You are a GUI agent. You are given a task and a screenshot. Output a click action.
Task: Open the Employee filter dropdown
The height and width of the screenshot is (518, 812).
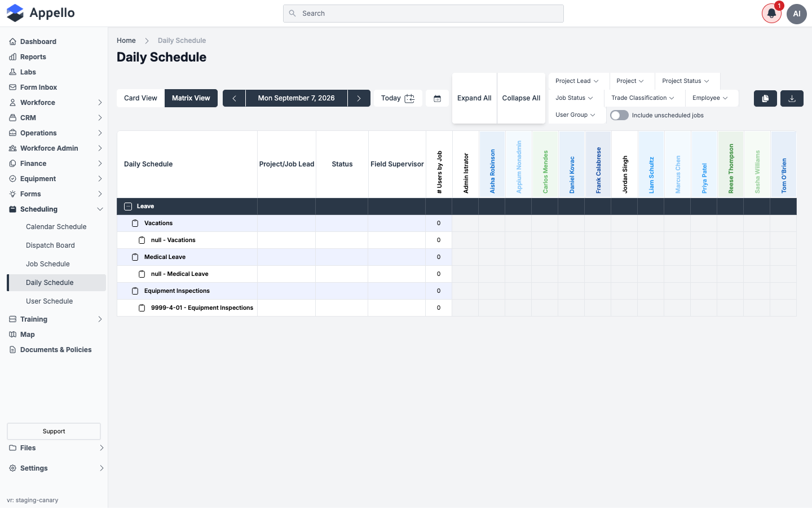coord(710,98)
